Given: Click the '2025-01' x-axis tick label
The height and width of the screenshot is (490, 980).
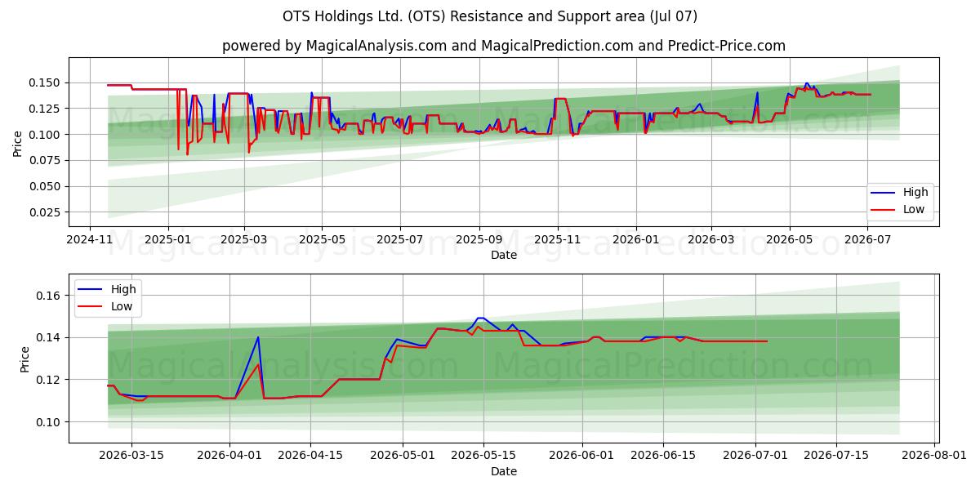Looking at the screenshot, I should pos(167,239).
